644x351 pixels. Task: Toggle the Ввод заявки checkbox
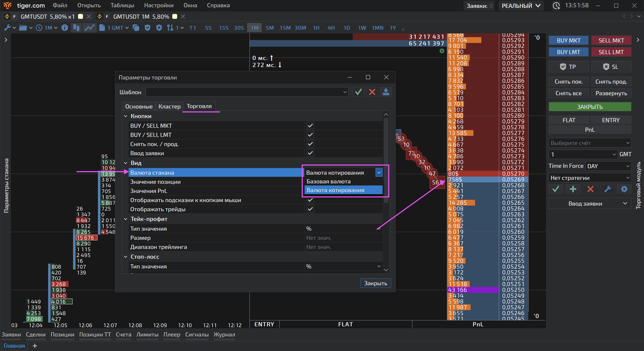tap(310, 153)
